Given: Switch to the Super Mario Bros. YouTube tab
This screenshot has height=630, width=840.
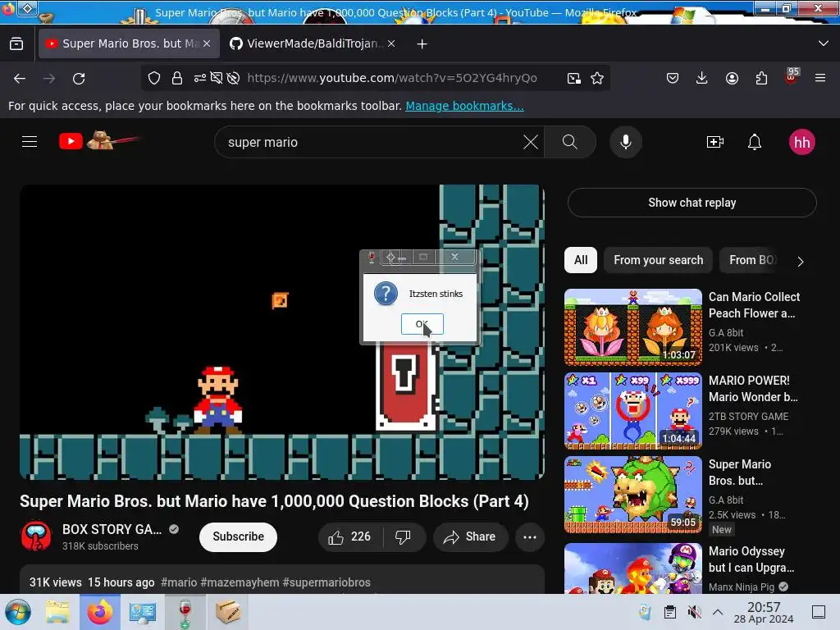Looking at the screenshot, I should click(x=129, y=43).
